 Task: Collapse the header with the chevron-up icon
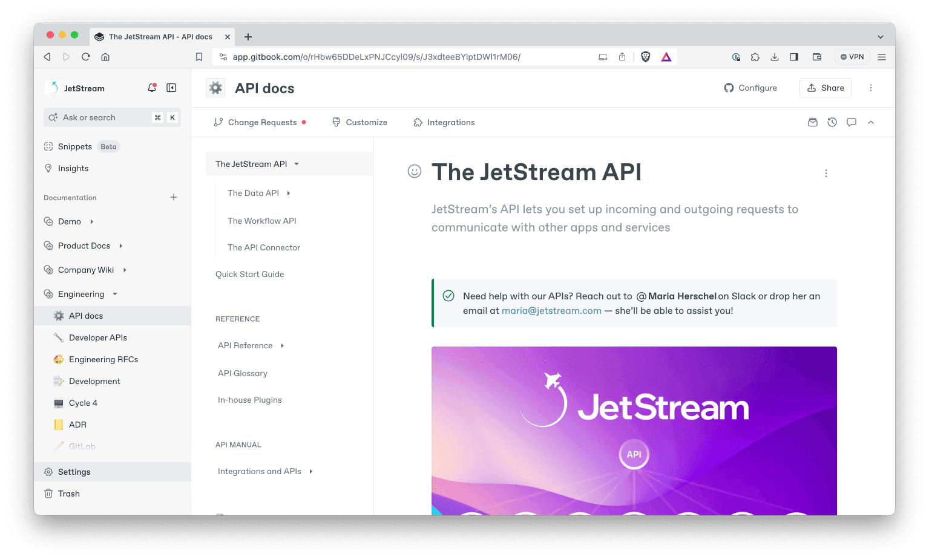pos(871,122)
